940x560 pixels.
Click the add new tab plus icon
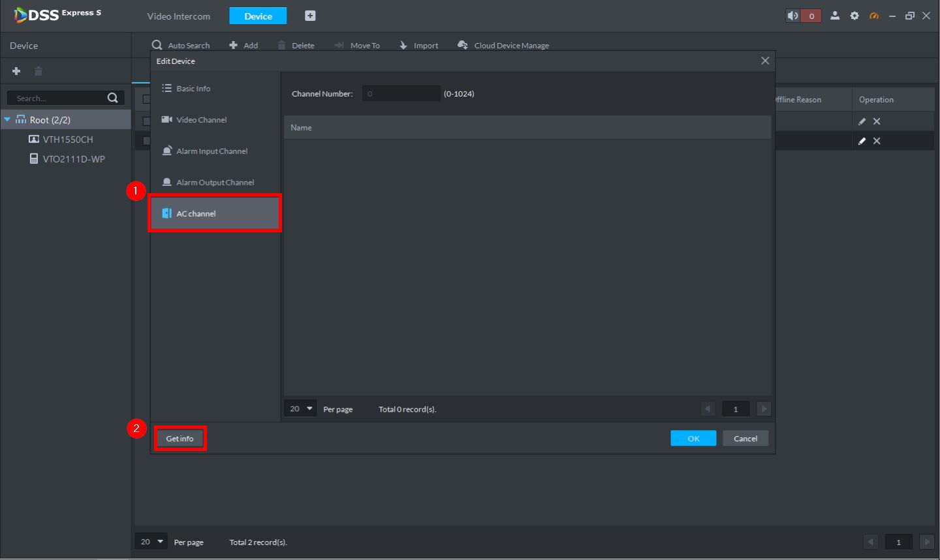click(310, 16)
